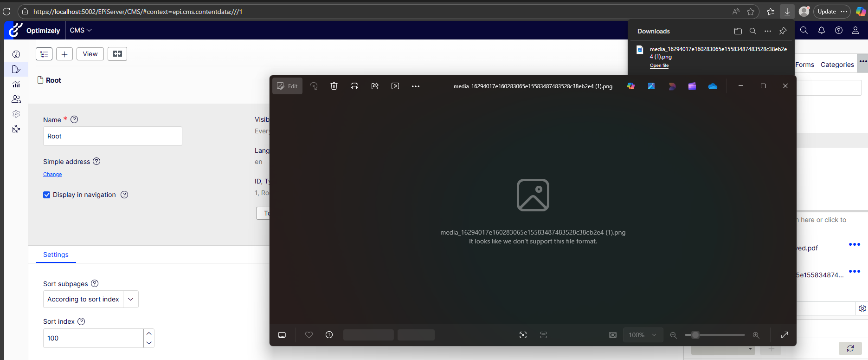
Task: Open the file info icon in Photos
Action: pyautogui.click(x=329, y=335)
